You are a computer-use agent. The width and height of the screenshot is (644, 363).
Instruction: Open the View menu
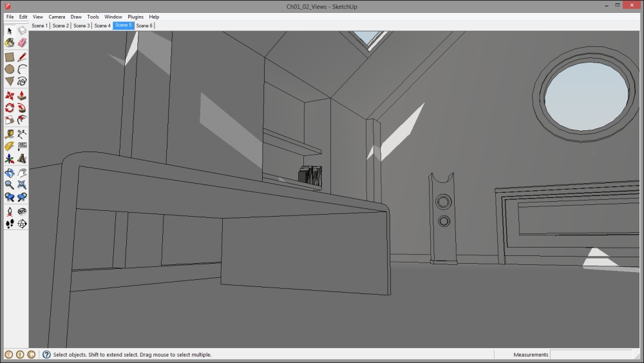click(38, 17)
